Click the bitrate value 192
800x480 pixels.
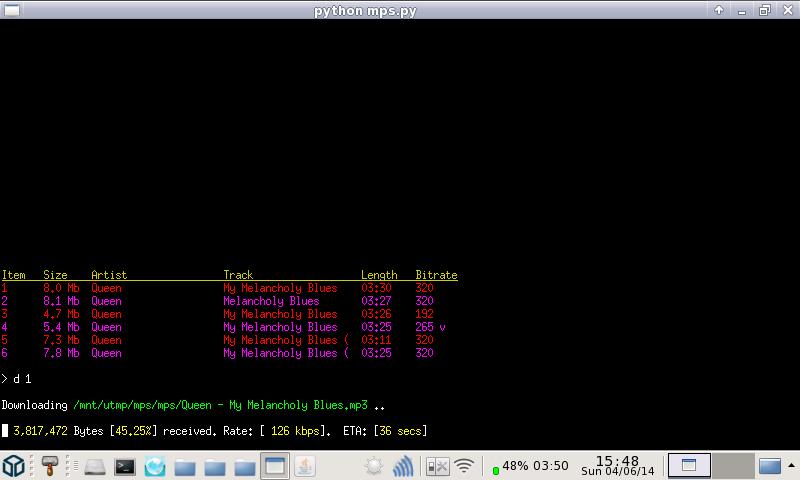[424, 314]
